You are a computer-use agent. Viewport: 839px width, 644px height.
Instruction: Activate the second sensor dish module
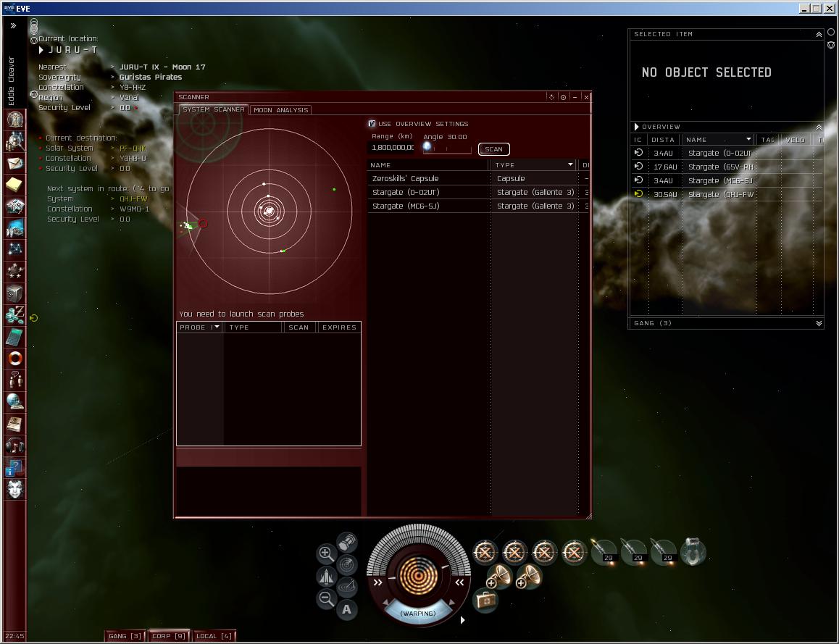tap(529, 577)
